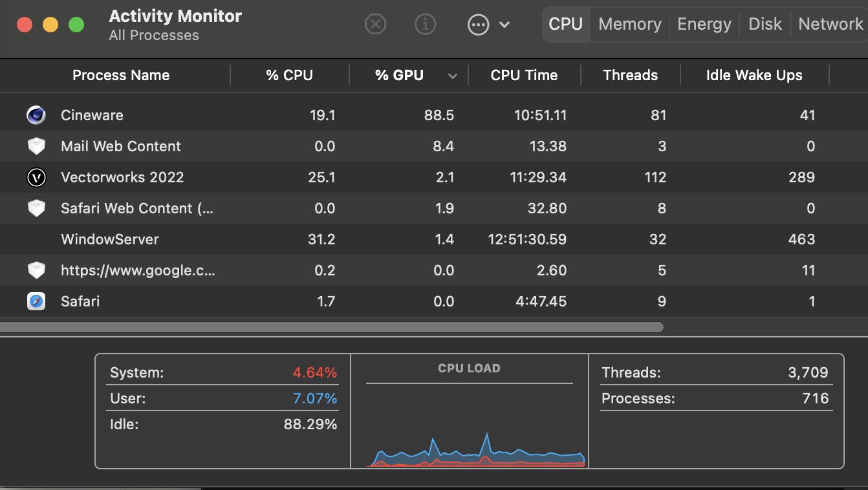This screenshot has height=490, width=868.
Task: Click the System 4.64% value
Action: click(x=315, y=372)
